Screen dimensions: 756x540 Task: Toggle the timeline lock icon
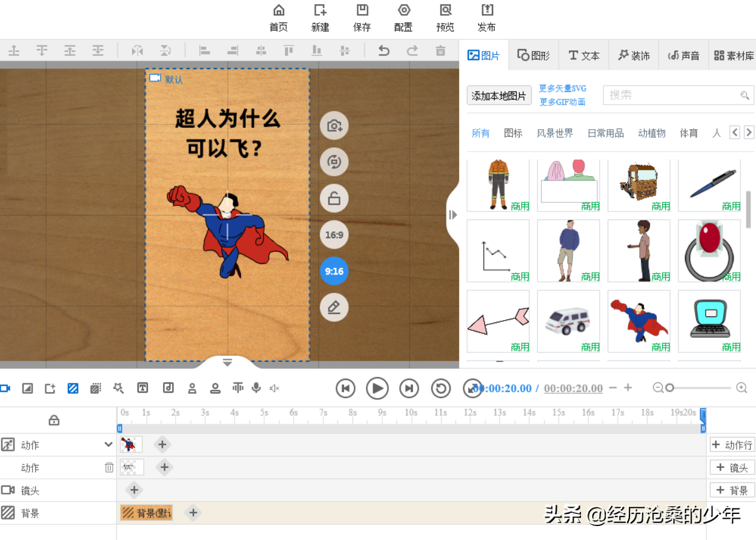54,419
